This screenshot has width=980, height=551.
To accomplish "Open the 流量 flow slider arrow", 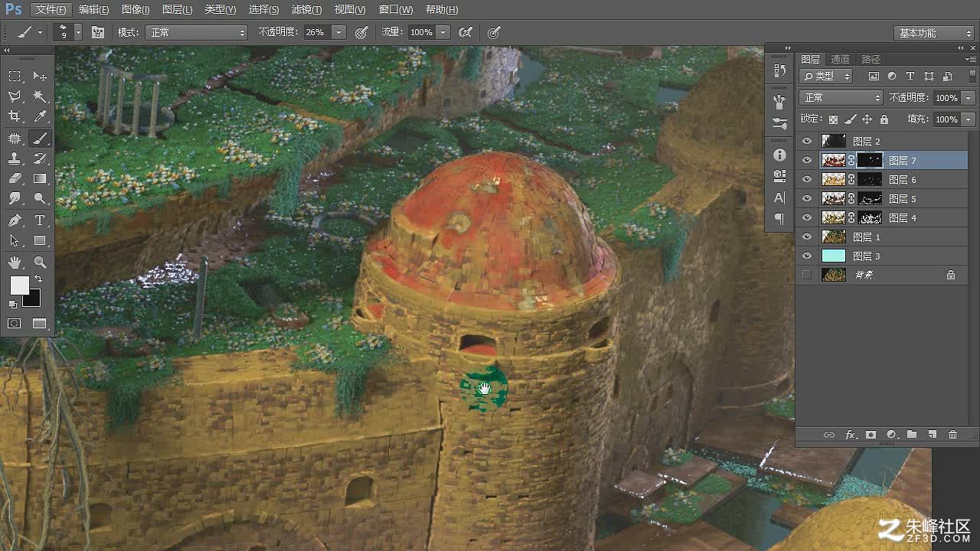I will coord(443,32).
